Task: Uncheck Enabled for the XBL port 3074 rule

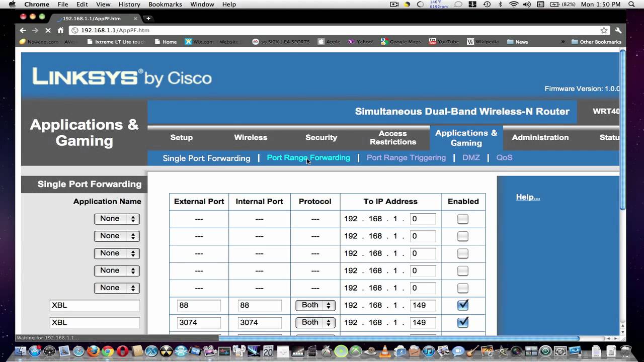Action: (463, 322)
